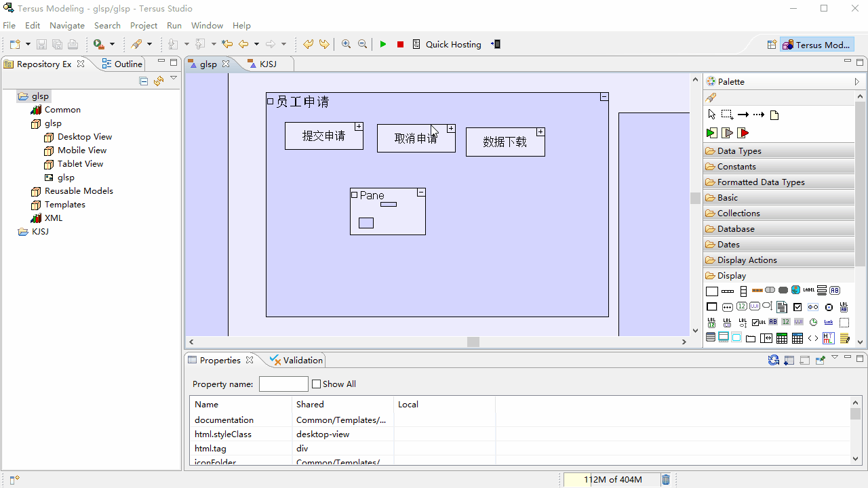Open the Project menu
The height and width of the screenshot is (488, 868).
144,25
